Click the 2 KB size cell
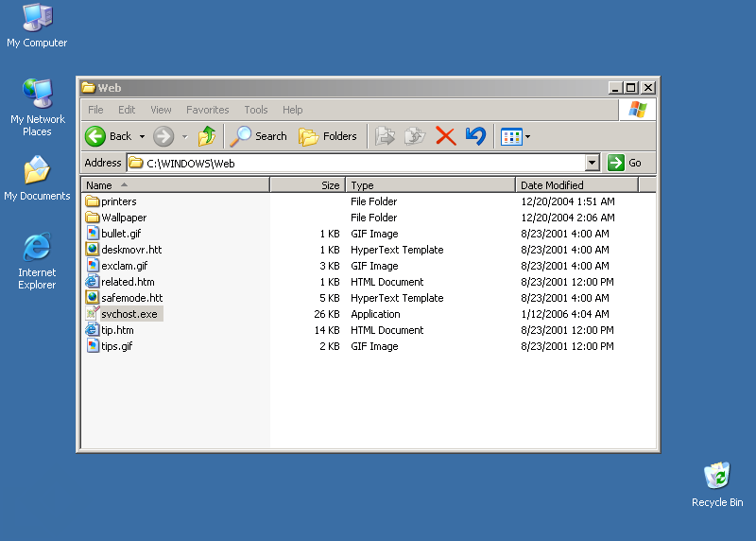756x541 pixels. click(329, 346)
